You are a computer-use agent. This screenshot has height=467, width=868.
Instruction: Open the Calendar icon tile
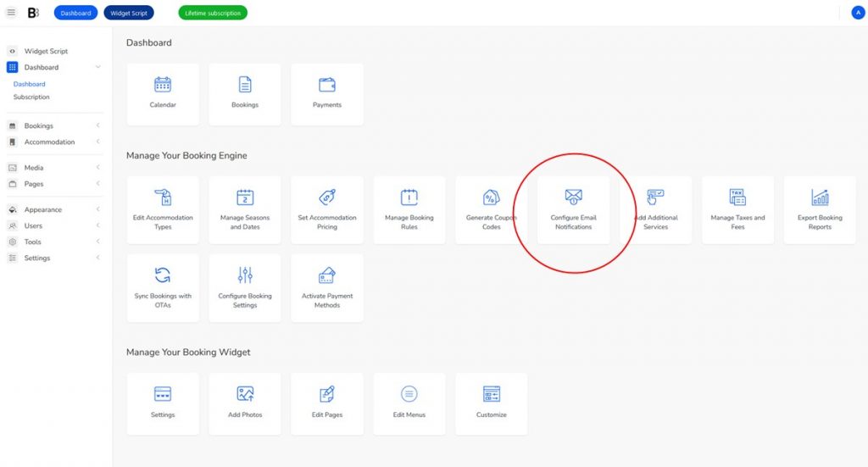(163, 85)
